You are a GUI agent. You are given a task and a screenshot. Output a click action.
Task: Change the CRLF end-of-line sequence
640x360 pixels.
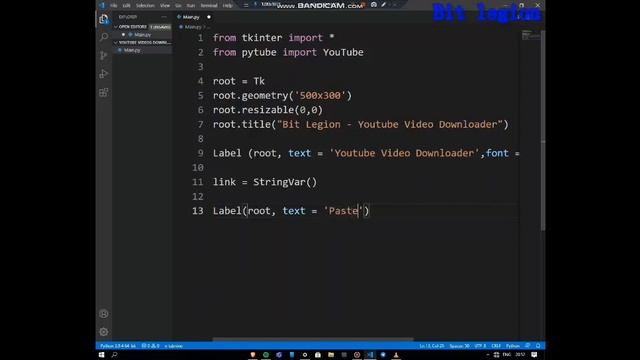[496, 346]
